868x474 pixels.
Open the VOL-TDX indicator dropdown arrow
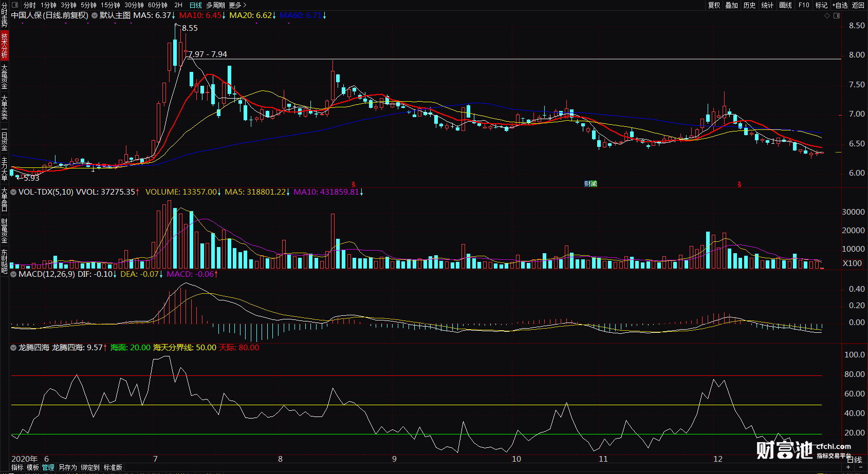click(x=13, y=192)
